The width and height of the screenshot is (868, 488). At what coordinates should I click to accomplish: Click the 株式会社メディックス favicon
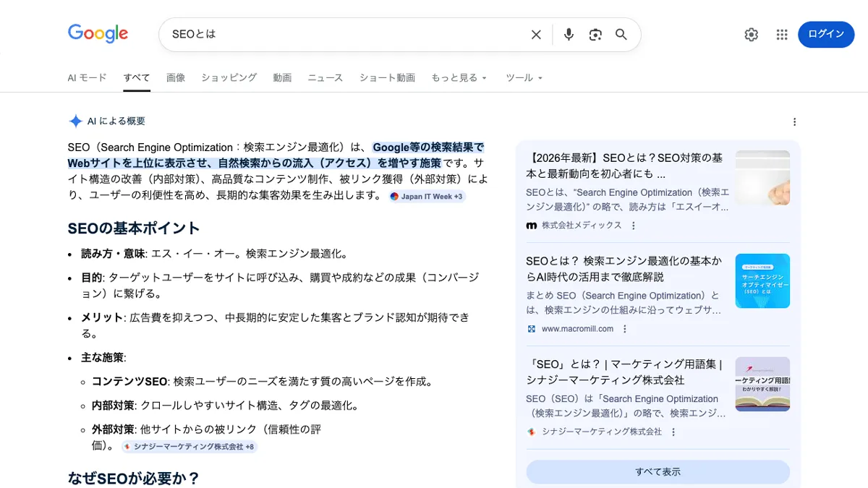pos(532,226)
